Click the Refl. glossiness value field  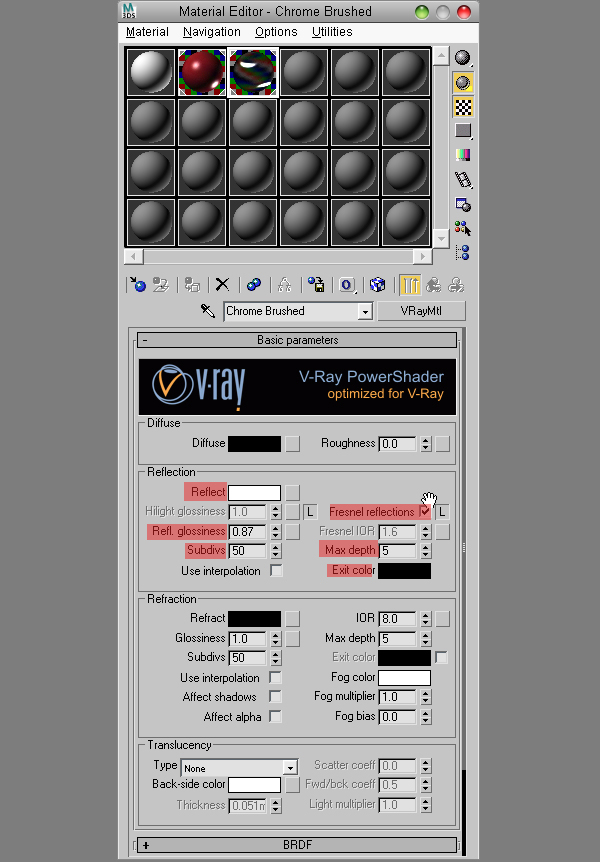[248, 532]
